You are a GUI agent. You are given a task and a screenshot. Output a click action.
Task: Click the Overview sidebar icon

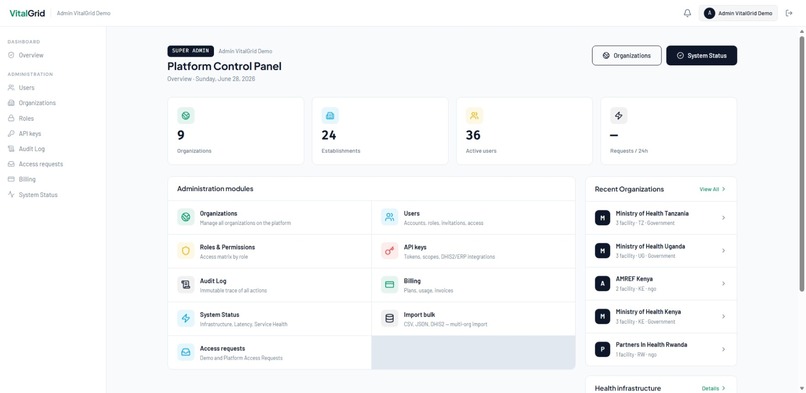click(11, 55)
